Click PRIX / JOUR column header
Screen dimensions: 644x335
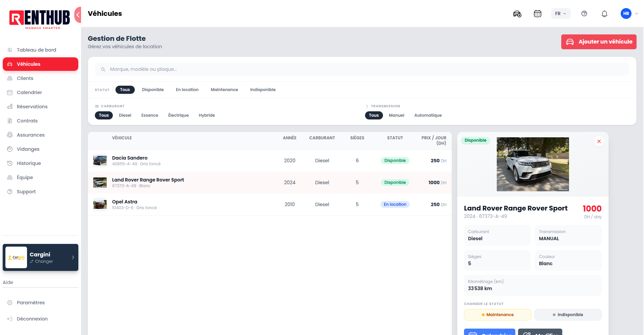[434, 140]
